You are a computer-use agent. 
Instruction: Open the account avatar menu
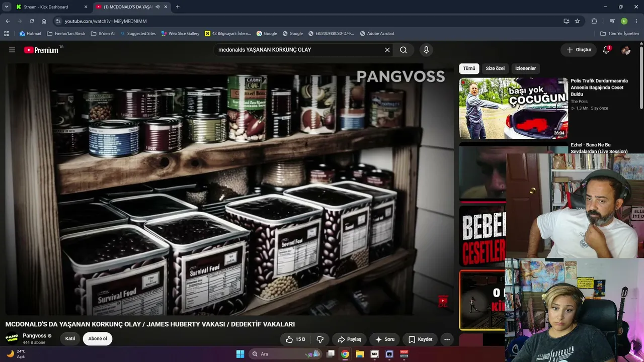pos(626,50)
